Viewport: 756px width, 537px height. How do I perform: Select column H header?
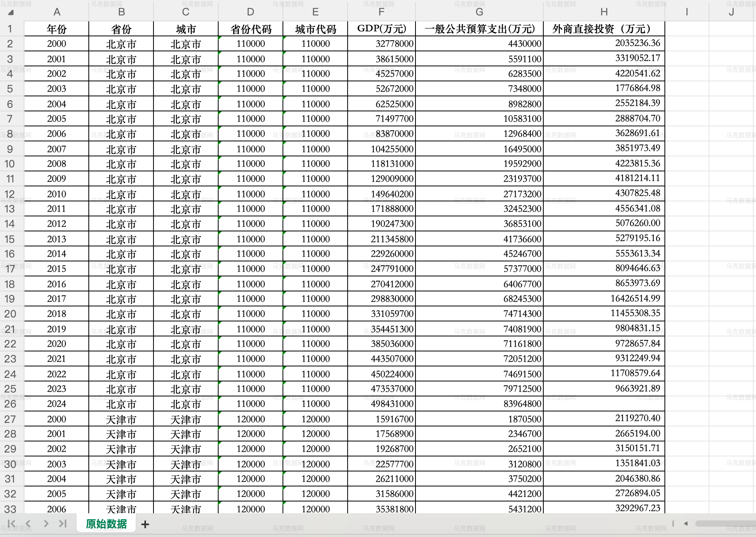pos(604,12)
